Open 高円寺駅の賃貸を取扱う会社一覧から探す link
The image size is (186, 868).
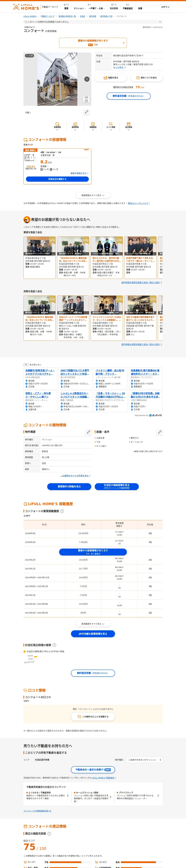pos(141,282)
